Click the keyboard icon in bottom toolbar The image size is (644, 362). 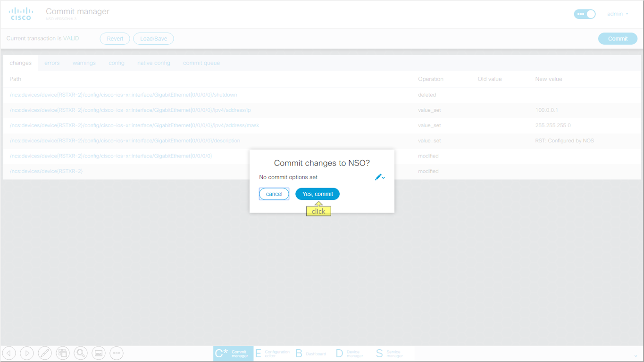pos(99,353)
